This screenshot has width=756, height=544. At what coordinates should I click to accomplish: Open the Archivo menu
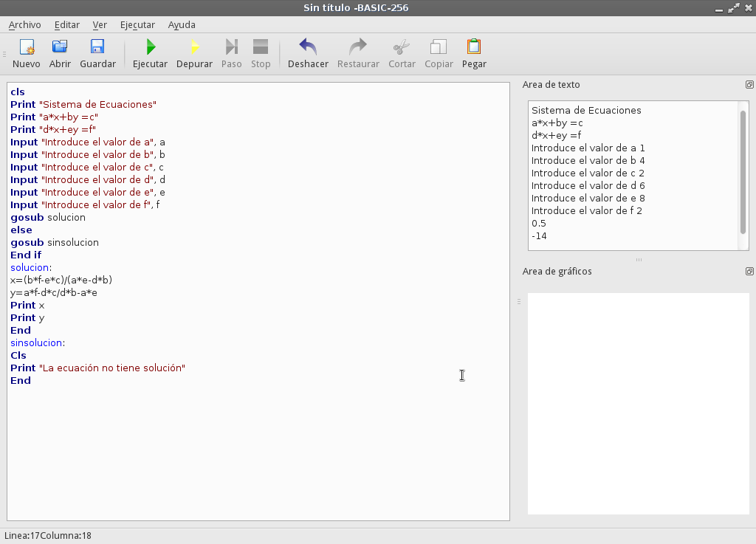pyautogui.click(x=24, y=24)
